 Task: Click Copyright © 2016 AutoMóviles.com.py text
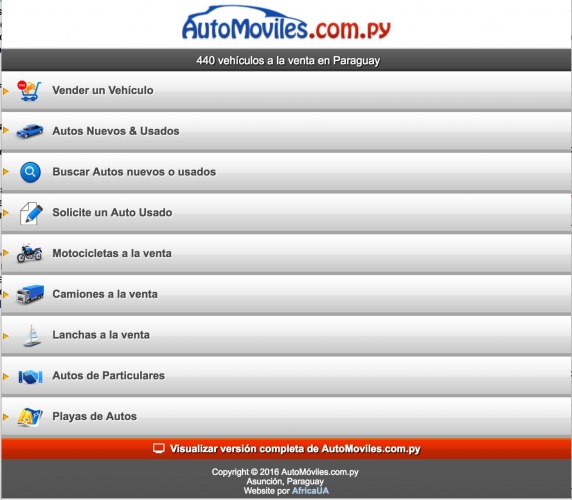(x=285, y=472)
